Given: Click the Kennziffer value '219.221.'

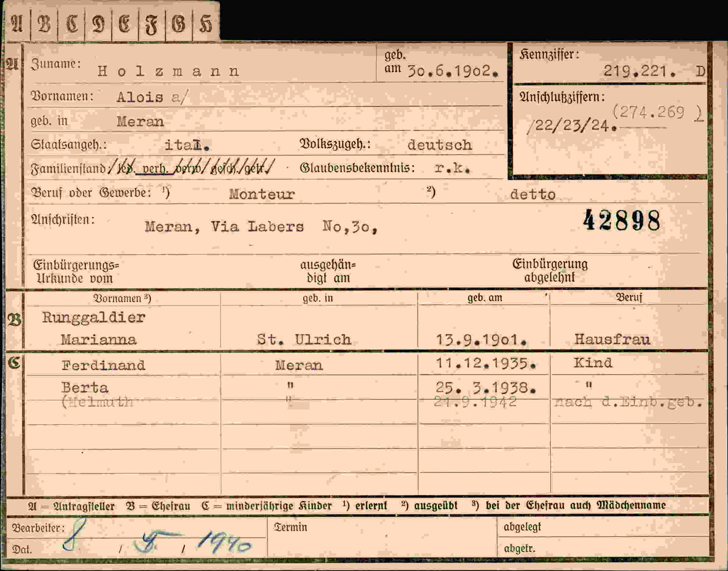Looking at the screenshot, I should click(x=639, y=71).
